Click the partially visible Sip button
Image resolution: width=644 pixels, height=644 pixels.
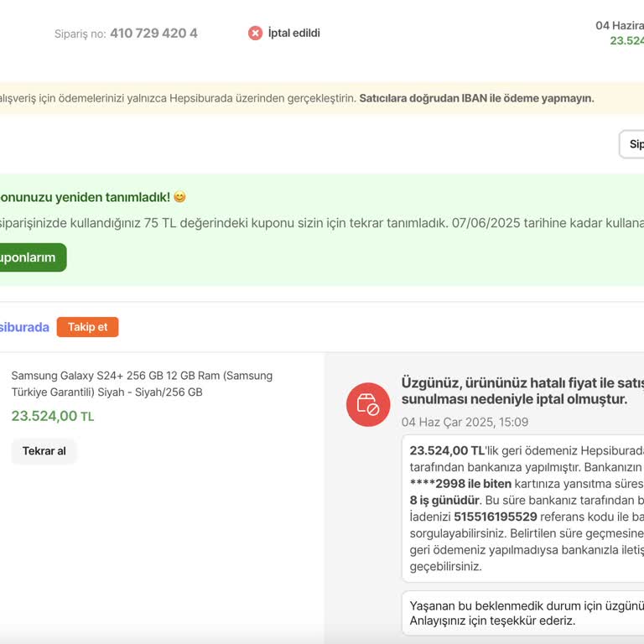pyautogui.click(x=631, y=144)
